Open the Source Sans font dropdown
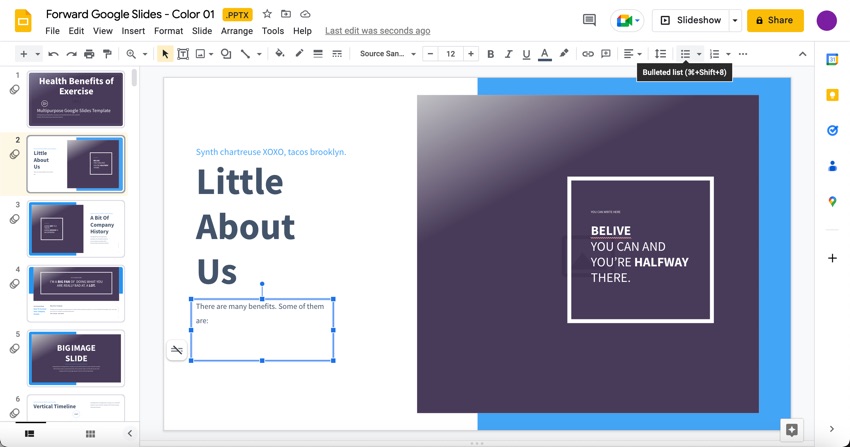850x447 pixels. point(388,54)
